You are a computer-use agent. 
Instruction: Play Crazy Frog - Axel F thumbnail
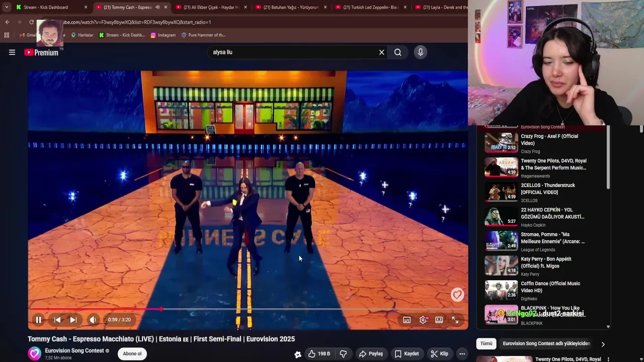click(x=501, y=142)
